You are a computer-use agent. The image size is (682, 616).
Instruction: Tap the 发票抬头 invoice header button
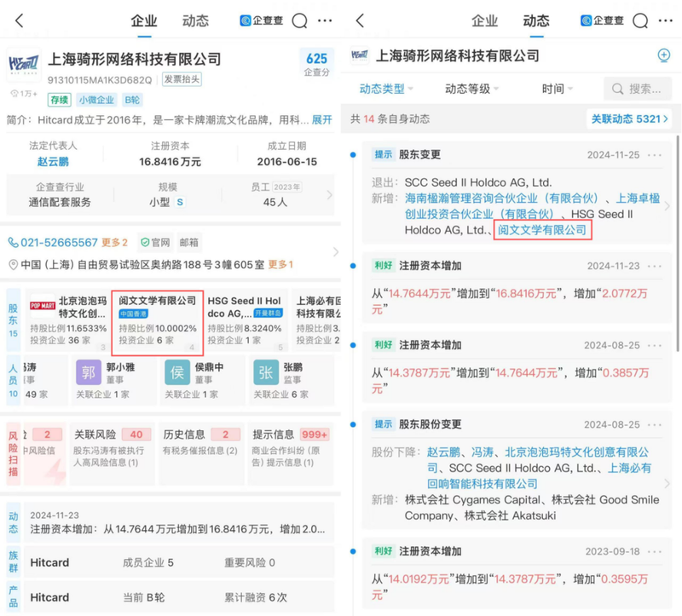coord(182,79)
